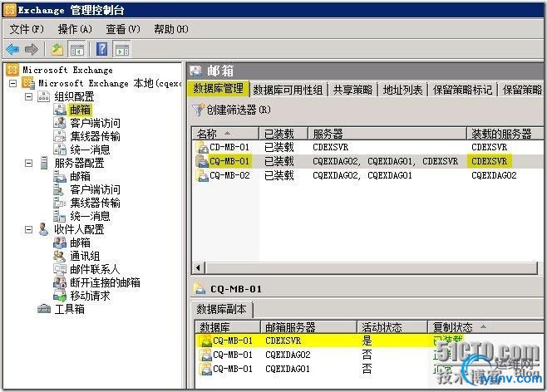Screen dimensions: 547x392
Task: Switch to the 地址列表 tab
Action: [x=403, y=90]
